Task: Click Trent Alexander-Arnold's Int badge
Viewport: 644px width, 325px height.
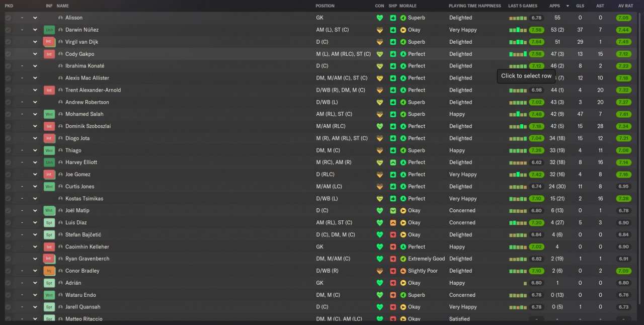Action: tap(49, 90)
